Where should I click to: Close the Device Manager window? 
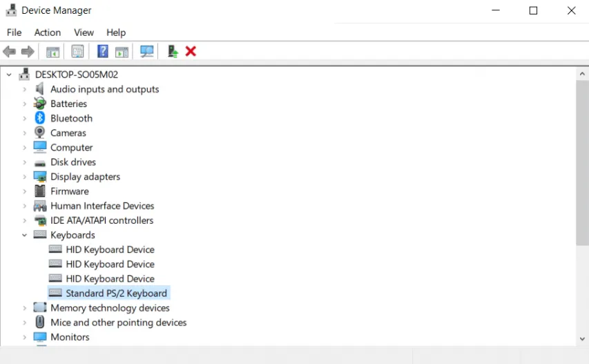point(571,10)
